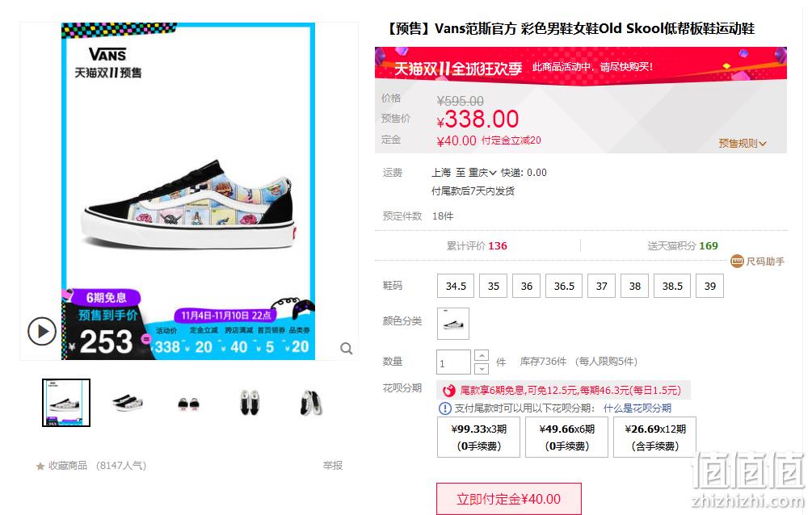Play the product video on main image
812x515 pixels.
coord(41,331)
